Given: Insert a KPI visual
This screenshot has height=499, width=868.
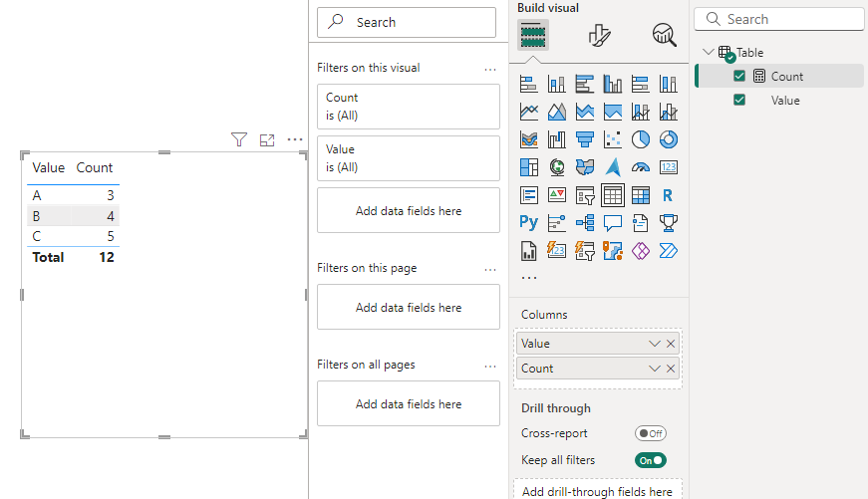Looking at the screenshot, I should (557, 195).
